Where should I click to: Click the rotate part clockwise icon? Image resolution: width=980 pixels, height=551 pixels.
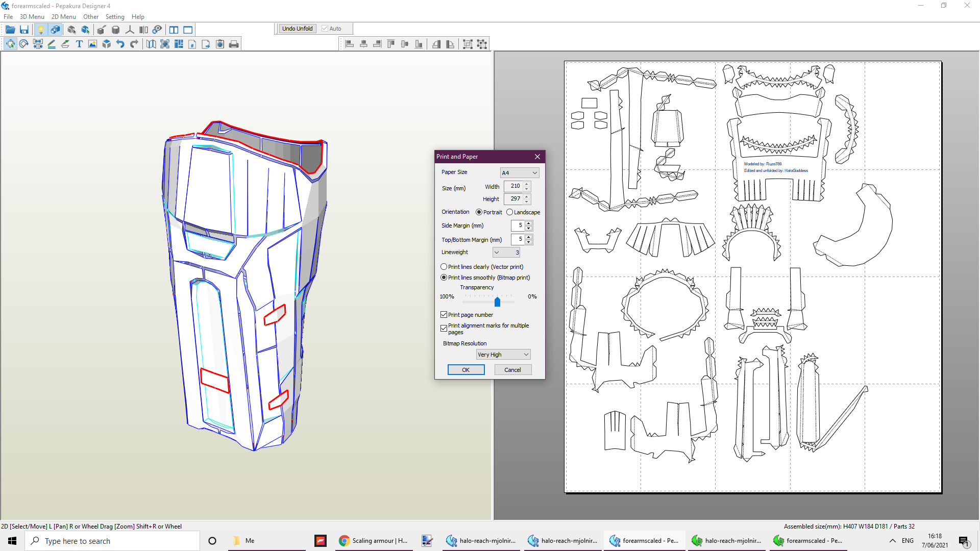(450, 44)
